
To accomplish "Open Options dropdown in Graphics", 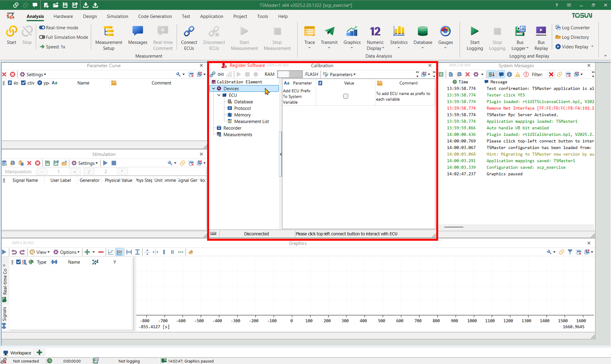I will pos(66,252).
